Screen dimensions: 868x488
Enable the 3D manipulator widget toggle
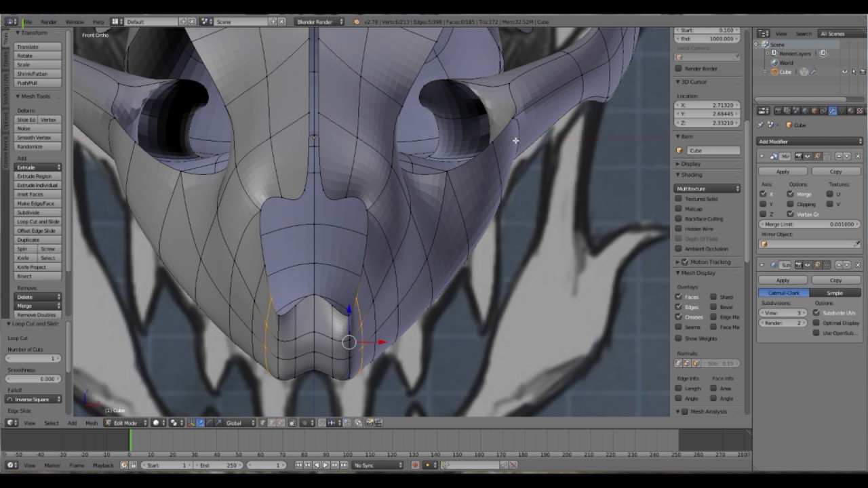coord(191,422)
